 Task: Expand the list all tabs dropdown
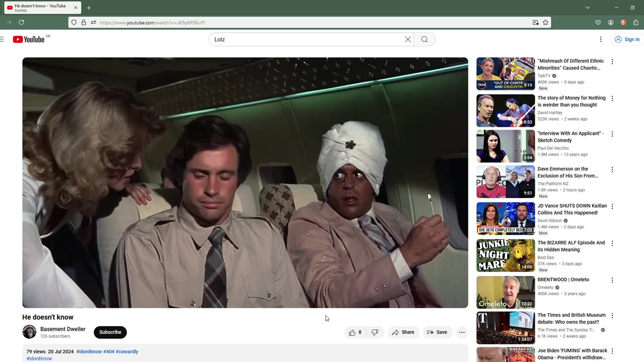587,8
